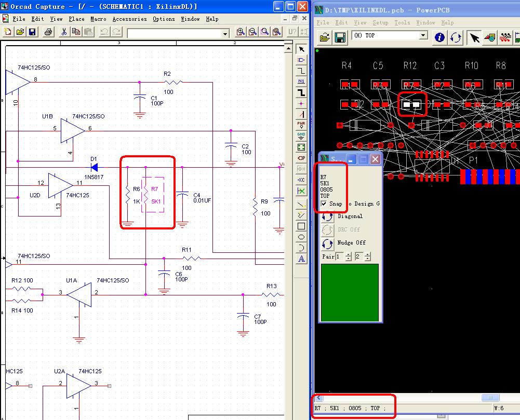Screen dimensions: 520x420
Task: Select the Place Bus tool
Action: pyautogui.click(x=301, y=92)
